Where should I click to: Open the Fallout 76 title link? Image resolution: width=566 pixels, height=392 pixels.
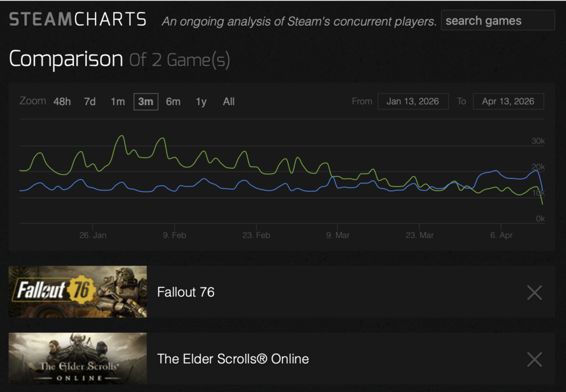tap(186, 292)
